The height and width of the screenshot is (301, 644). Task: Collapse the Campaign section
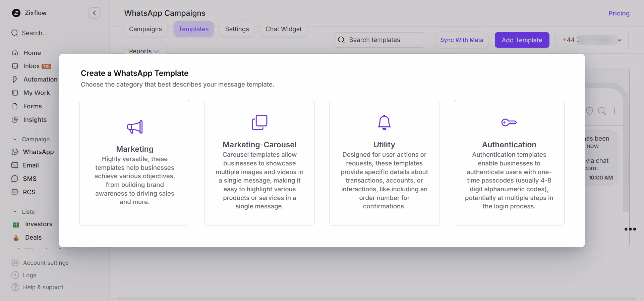click(x=15, y=139)
